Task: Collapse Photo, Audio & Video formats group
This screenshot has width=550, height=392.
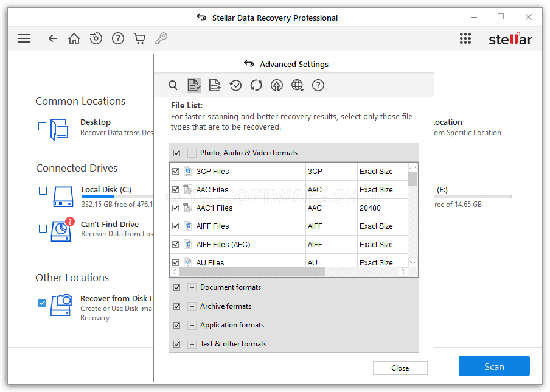Action: 192,153
